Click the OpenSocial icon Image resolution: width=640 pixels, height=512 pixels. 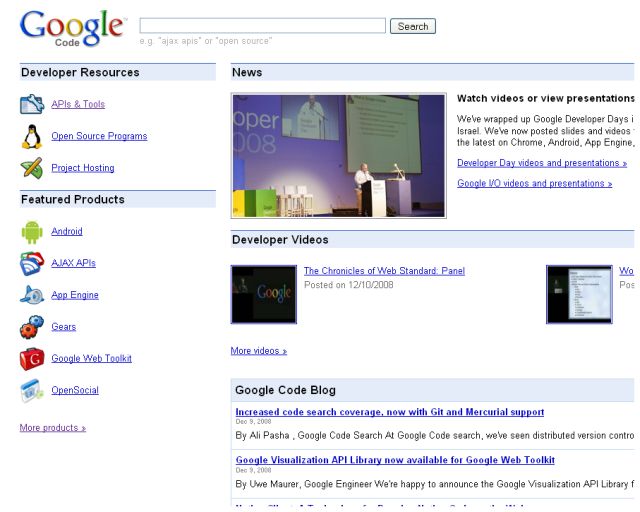pyautogui.click(x=32, y=391)
